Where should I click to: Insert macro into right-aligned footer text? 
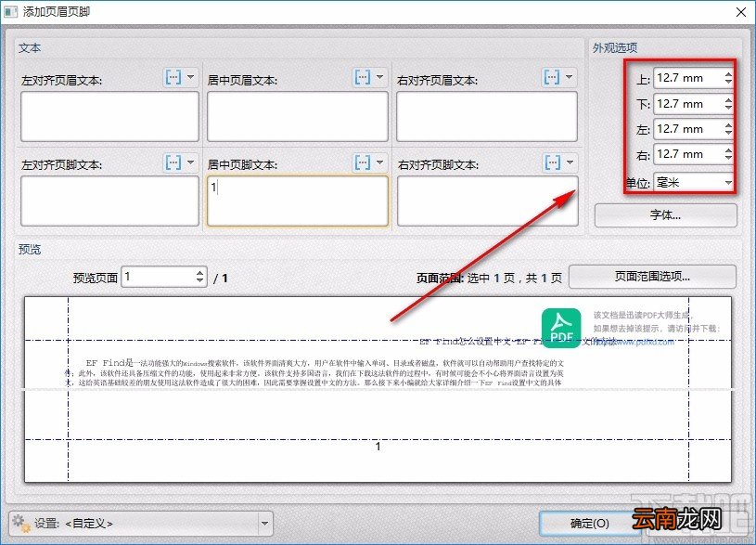553,162
